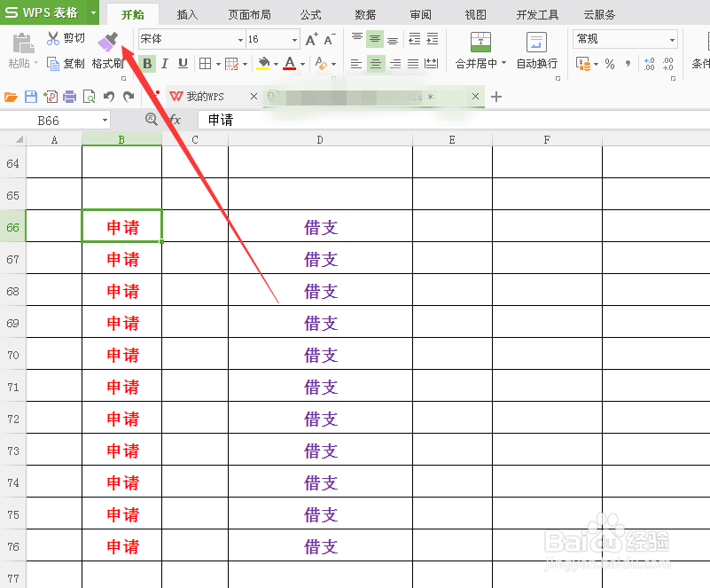Click the Open folder icon
Screen dimensions: 710x588
point(11,97)
